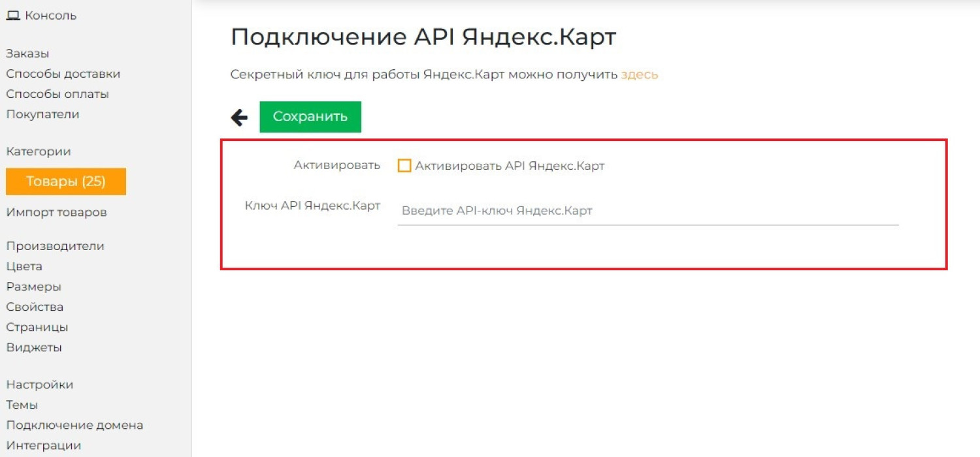This screenshot has height=457, width=980.
Task: Open the здесь link for secret key
Action: (639, 74)
